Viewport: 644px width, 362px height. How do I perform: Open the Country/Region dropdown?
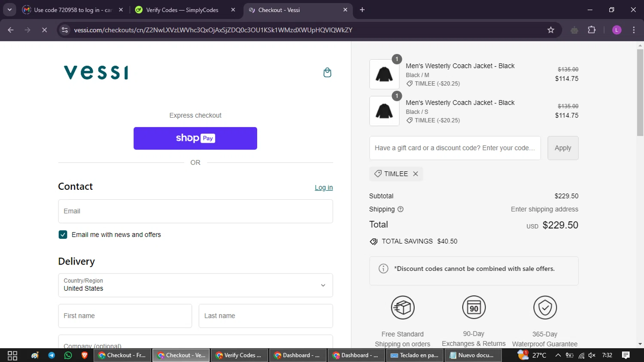195,285
